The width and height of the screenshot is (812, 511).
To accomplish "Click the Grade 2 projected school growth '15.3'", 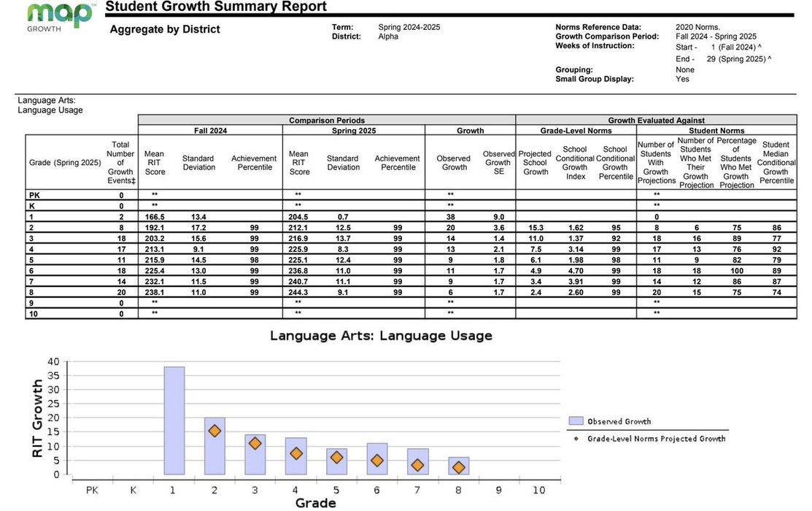I will point(536,228).
